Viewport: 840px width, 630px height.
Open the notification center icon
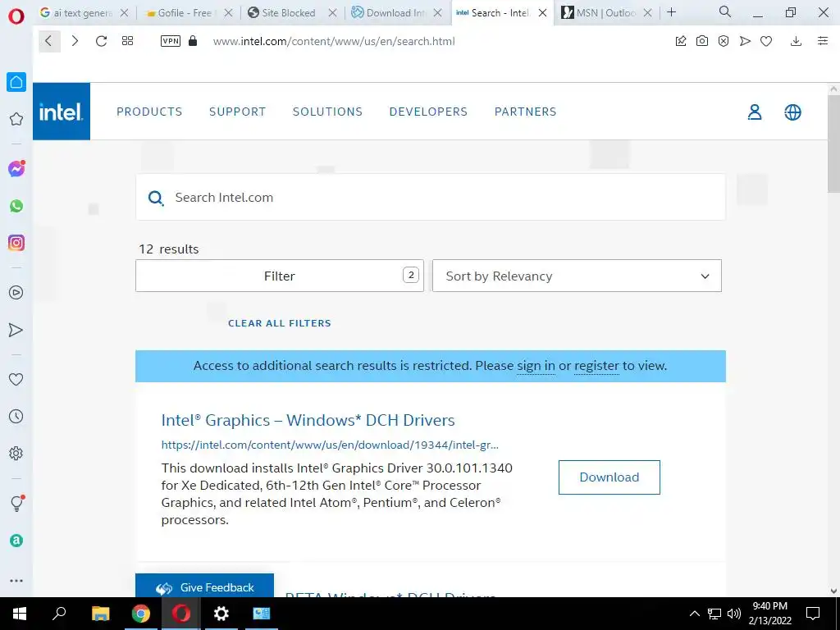point(813,614)
